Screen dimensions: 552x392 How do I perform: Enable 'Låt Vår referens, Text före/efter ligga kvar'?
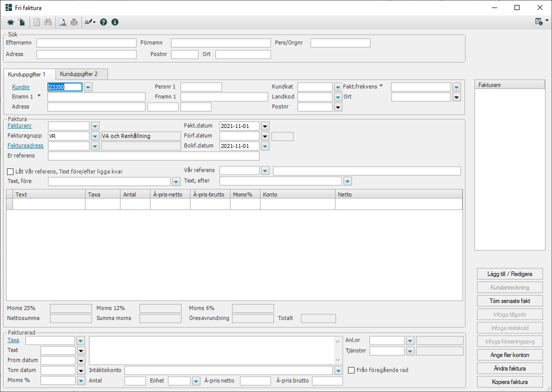(x=10, y=171)
